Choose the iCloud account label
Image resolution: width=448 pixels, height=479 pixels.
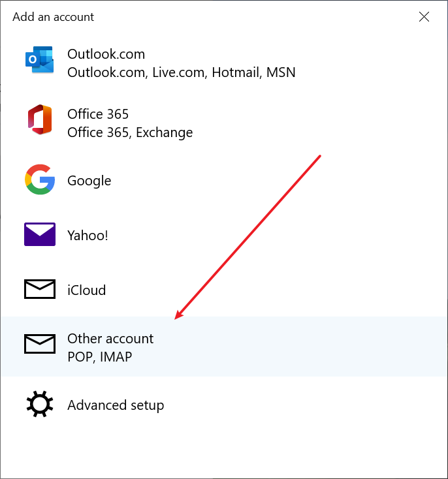[87, 290]
